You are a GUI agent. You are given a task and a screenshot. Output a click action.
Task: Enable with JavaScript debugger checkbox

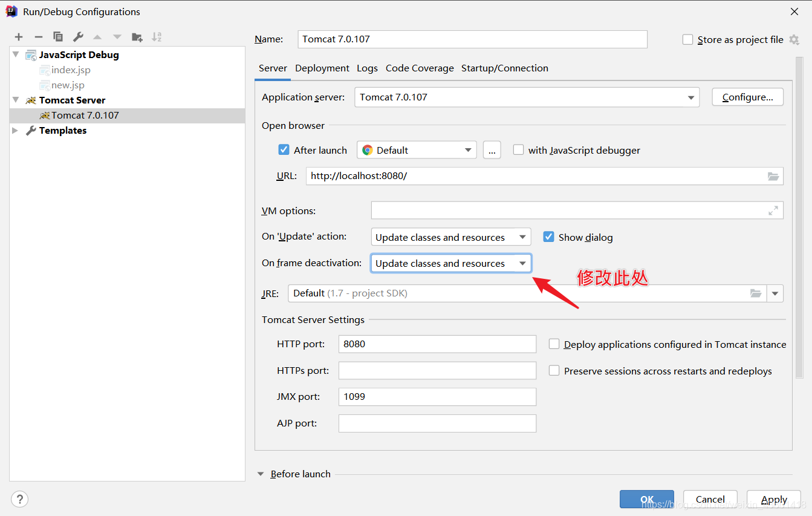click(518, 150)
